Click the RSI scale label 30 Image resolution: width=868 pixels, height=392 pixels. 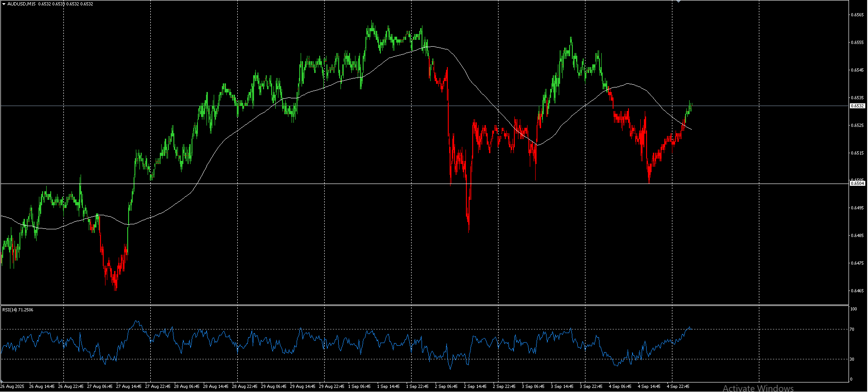(x=852, y=359)
